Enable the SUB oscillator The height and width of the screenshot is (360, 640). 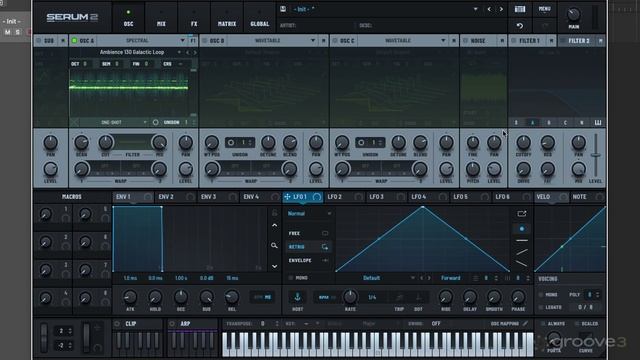tap(39, 41)
